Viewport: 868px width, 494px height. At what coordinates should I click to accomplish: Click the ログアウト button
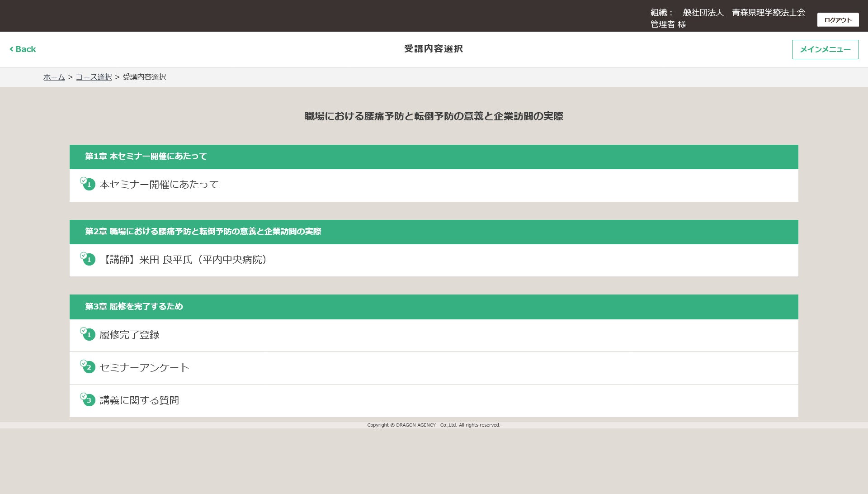pyautogui.click(x=838, y=20)
